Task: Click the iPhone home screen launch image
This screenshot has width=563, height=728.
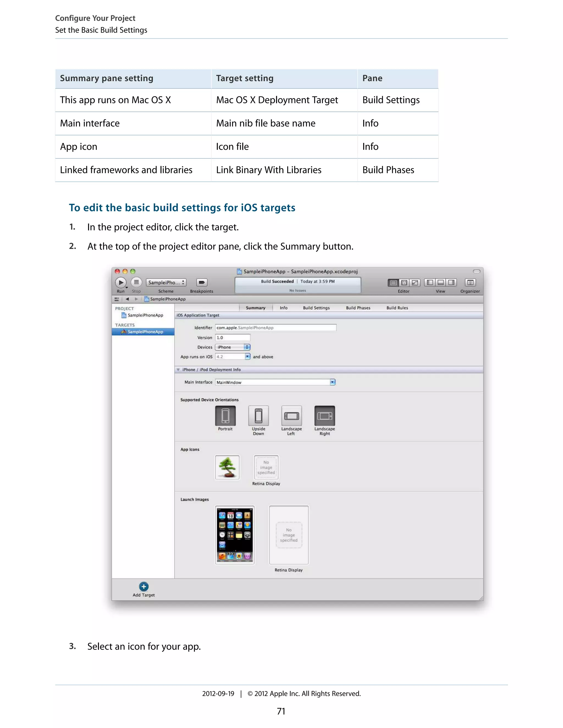Action: (235, 535)
